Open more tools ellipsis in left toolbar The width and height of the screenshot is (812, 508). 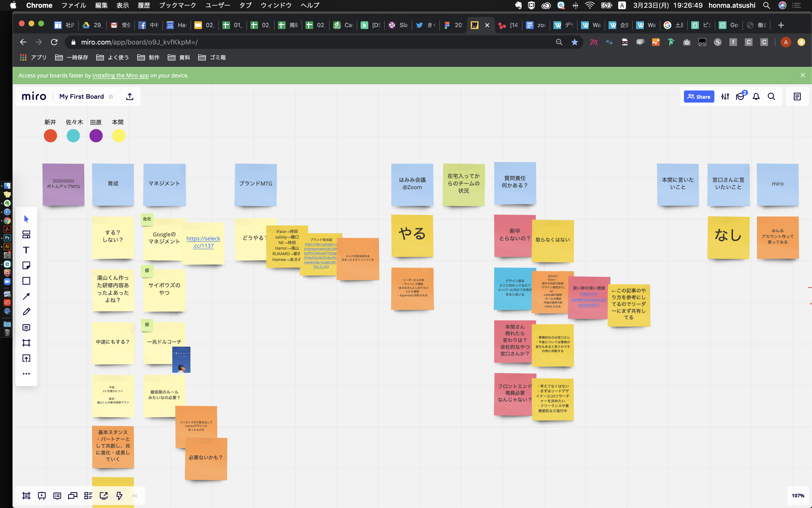click(x=27, y=374)
